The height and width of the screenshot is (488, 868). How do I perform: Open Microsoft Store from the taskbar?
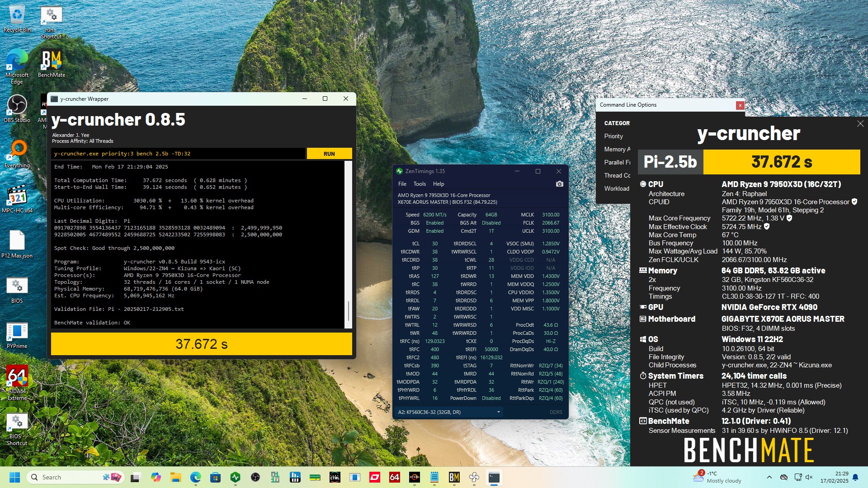click(215, 477)
